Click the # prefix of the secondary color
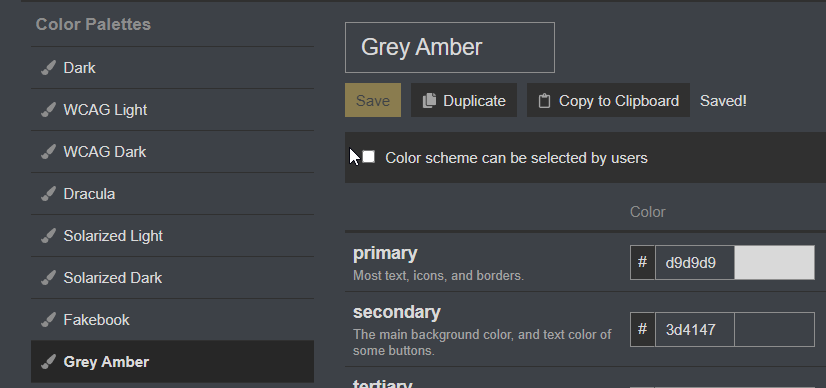 tap(642, 330)
